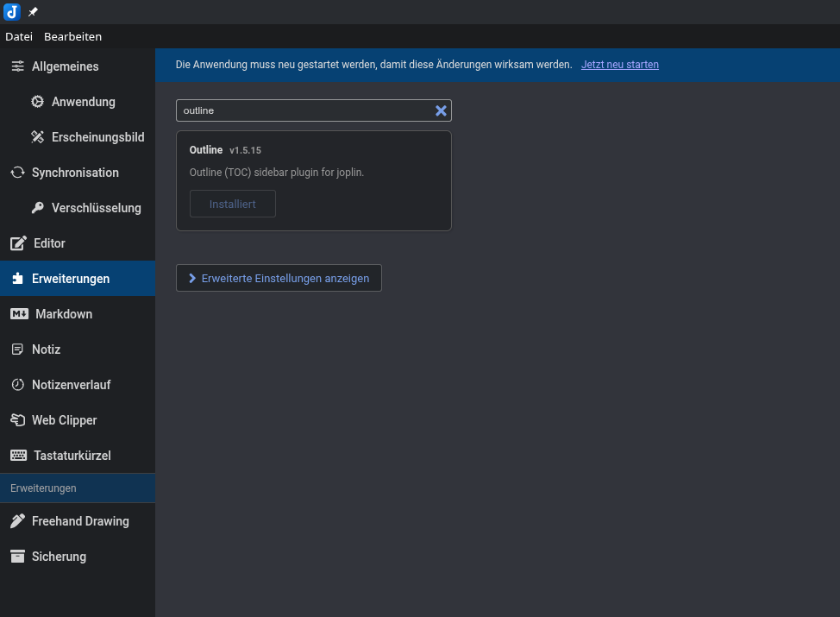Open Freehand Drawing plugin settings

click(x=78, y=520)
